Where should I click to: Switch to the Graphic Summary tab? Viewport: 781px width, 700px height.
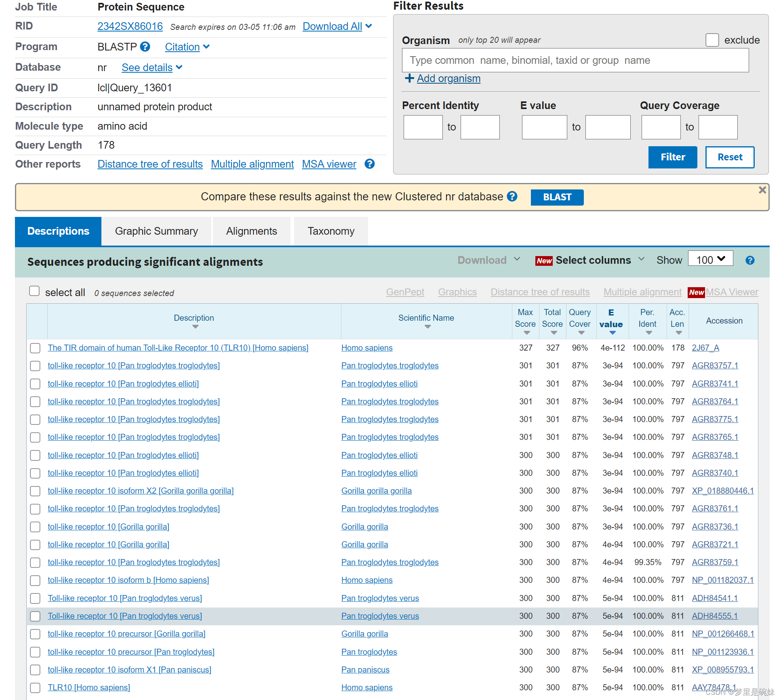(x=156, y=231)
